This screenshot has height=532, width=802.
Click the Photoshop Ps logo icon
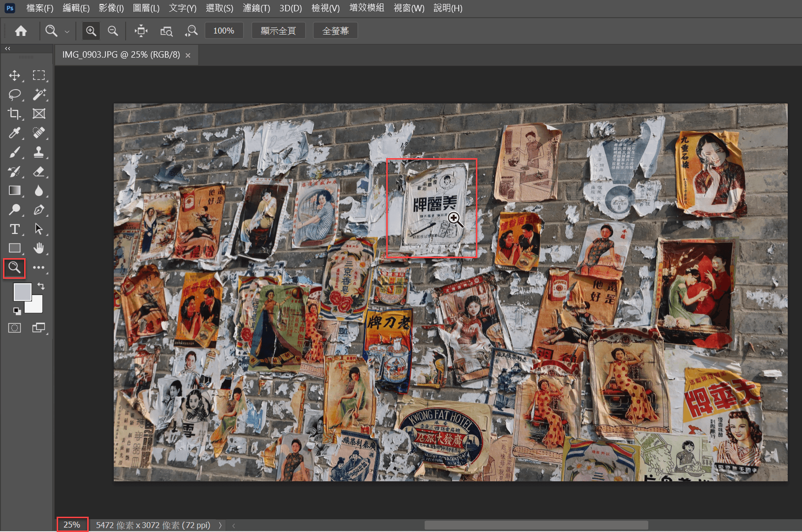coord(9,8)
